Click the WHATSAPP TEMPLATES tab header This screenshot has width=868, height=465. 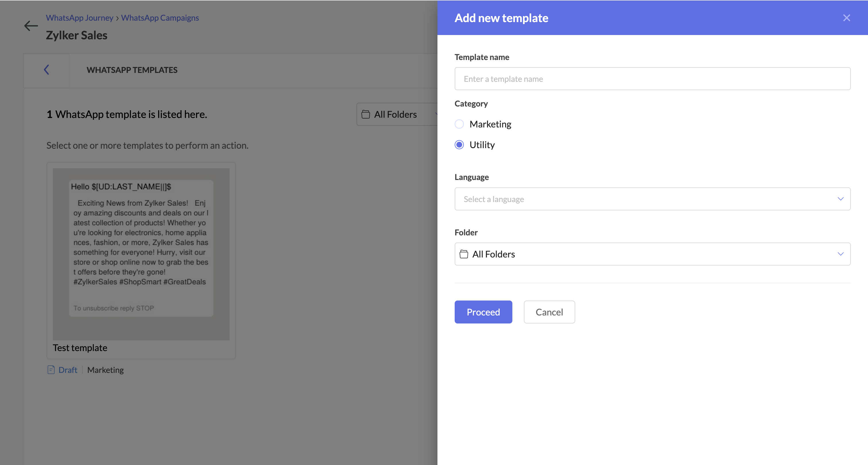coord(132,70)
